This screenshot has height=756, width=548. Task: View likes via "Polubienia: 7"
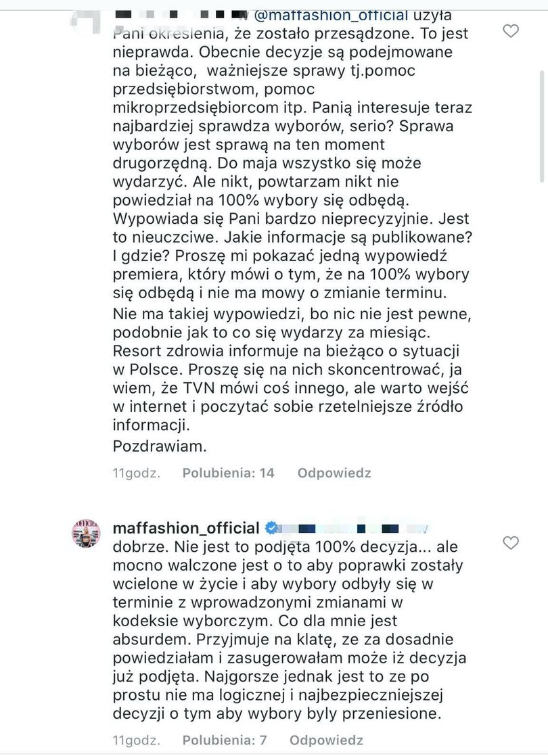coord(223,740)
